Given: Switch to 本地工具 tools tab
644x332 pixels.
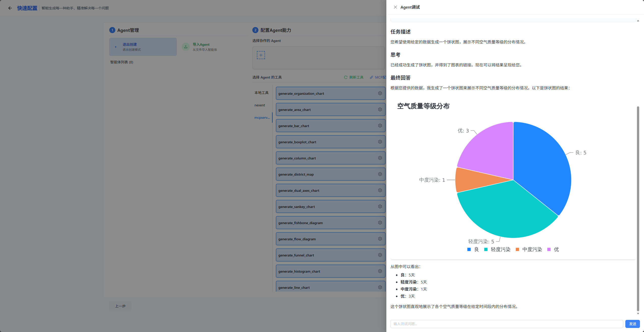Looking at the screenshot, I should coord(261,93).
